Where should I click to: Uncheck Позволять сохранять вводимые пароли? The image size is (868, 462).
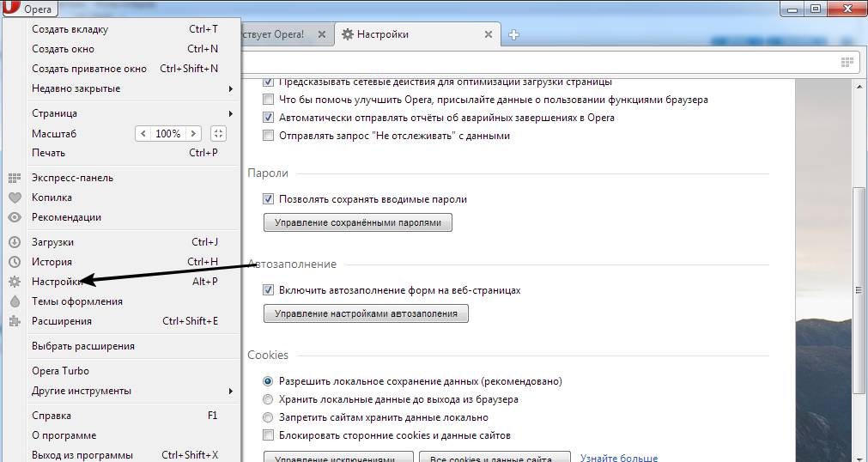(x=269, y=199)
